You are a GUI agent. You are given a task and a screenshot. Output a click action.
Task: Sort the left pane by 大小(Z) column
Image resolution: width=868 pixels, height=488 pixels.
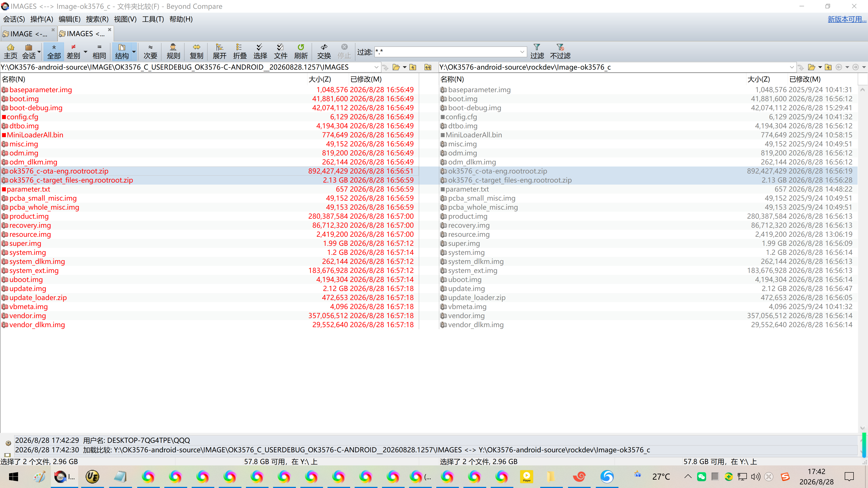click(320, 79)
